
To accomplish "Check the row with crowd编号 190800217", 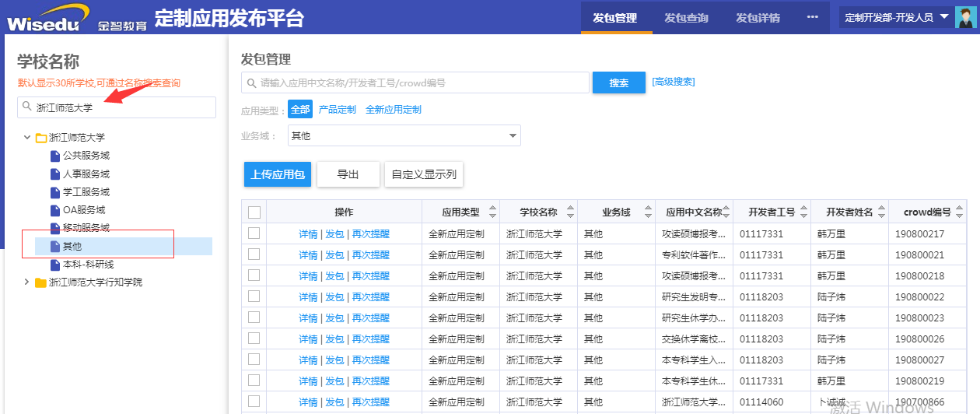I will [254, 233].
